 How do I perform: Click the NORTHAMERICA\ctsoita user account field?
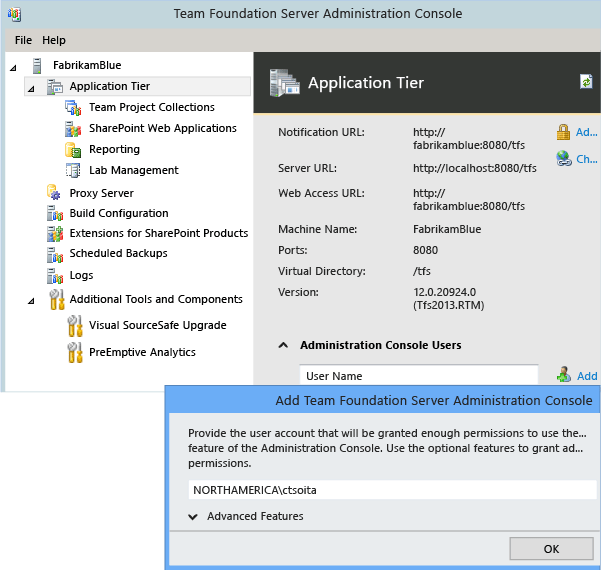coord(393,490)
